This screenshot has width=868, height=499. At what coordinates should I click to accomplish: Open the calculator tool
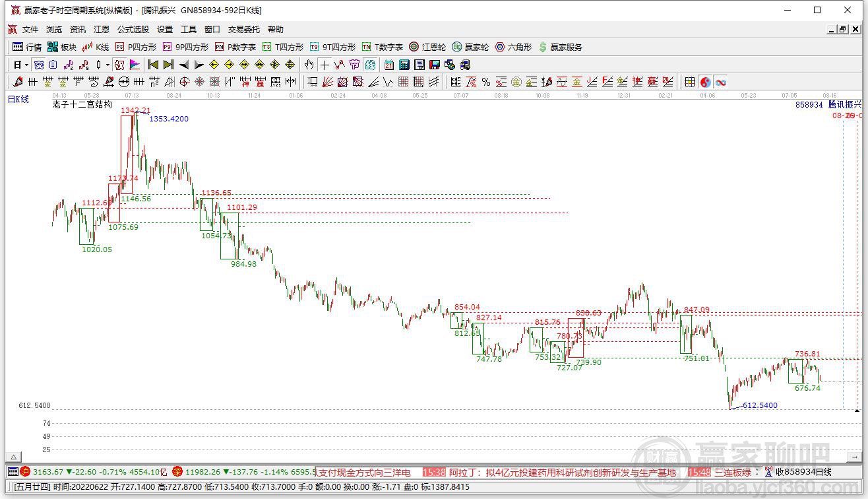click(x=404, y=65)
